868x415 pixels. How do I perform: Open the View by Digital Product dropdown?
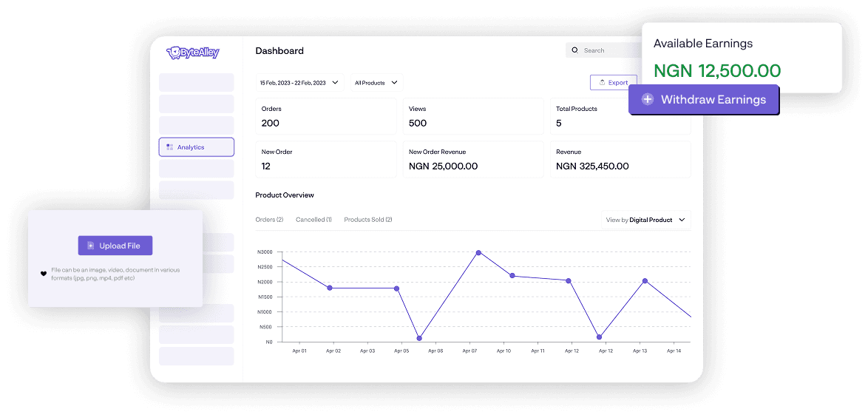coord(646,220)
